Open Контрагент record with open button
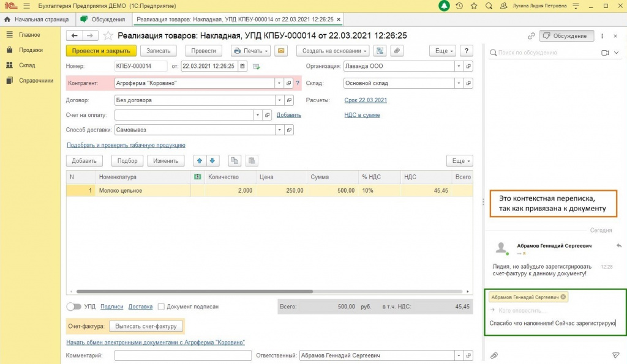 (289, 83)
